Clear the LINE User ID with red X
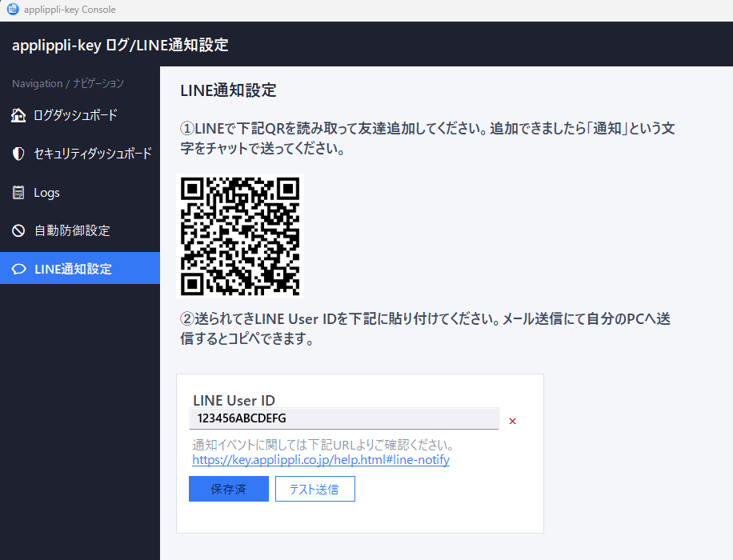This screenshot has width=733, height=560. click(512, 421)
